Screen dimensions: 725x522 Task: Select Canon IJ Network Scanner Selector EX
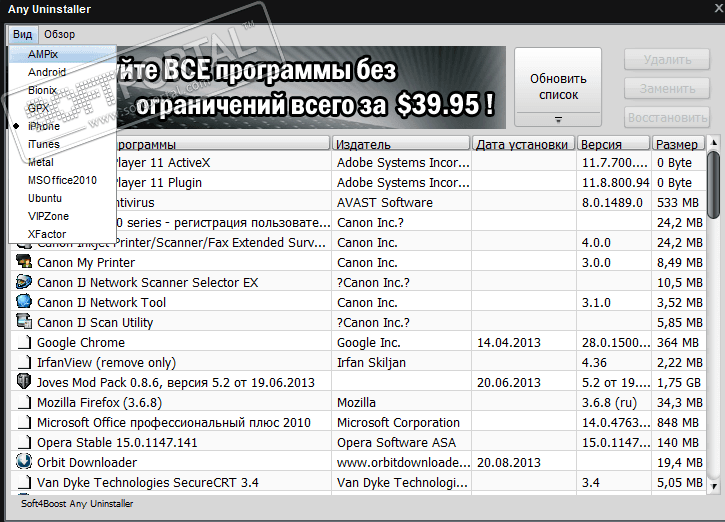tap(358, 282)
